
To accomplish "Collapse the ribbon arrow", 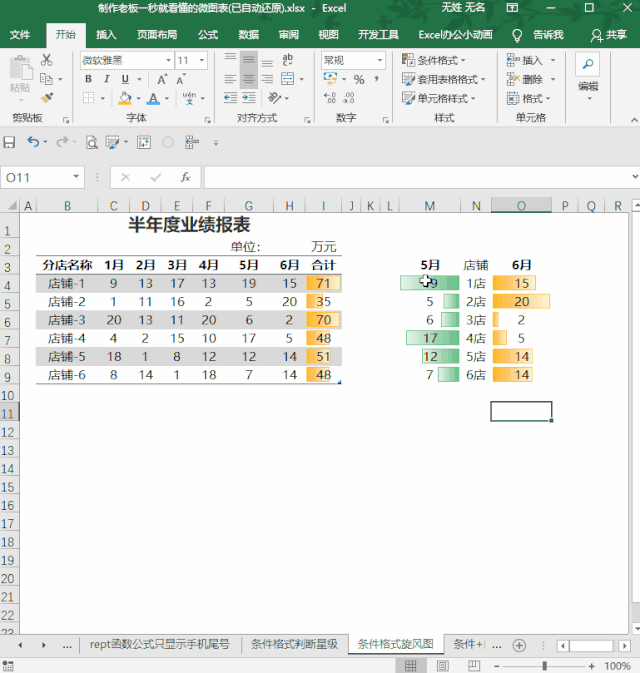I will pos(634,120).
